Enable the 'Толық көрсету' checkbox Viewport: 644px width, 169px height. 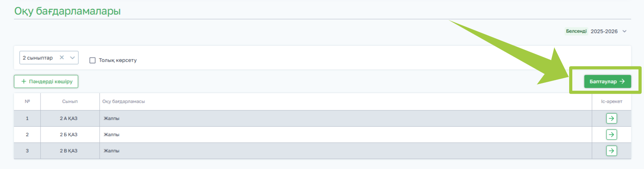pos(93,60)
